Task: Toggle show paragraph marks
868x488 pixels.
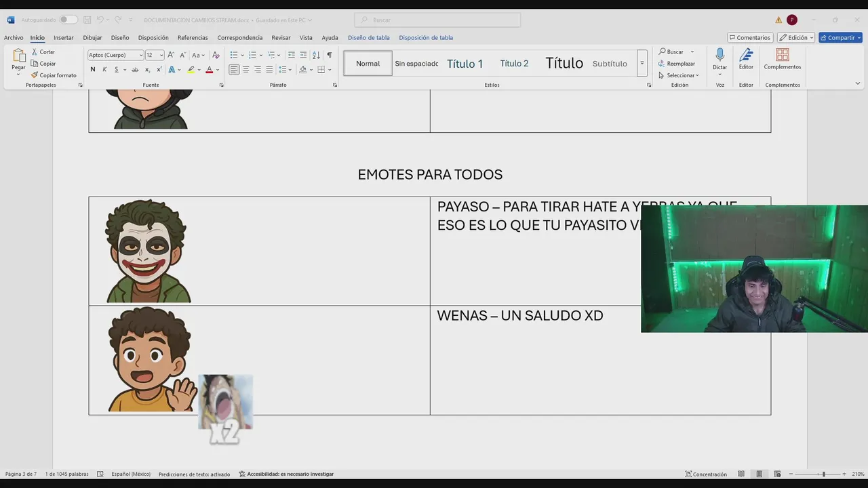Action: tap(330, 55)
